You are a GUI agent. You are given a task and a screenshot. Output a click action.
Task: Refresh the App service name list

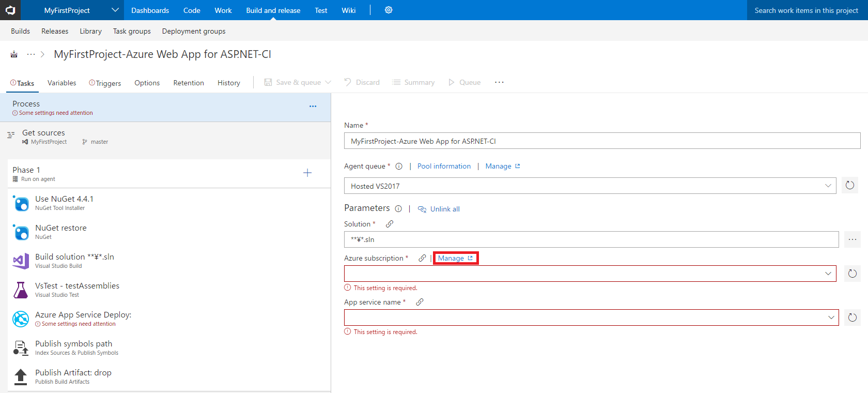coord(853,318)
